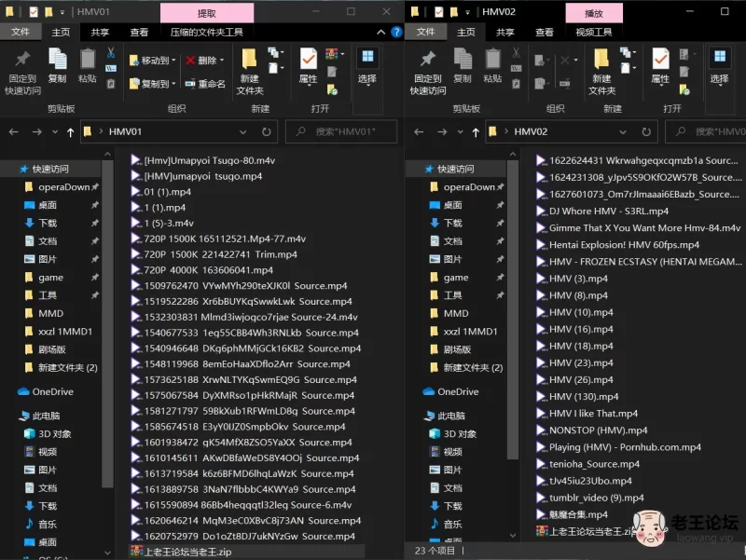Expand the Move to dropdown in HMV01
The image size is (746, 560).
pos(174,61)
